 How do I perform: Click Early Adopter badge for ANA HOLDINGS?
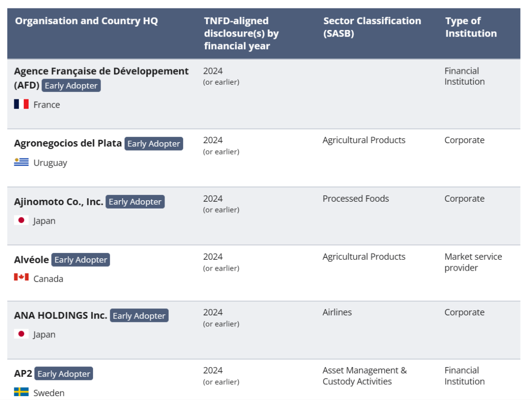tap(139, 316)
